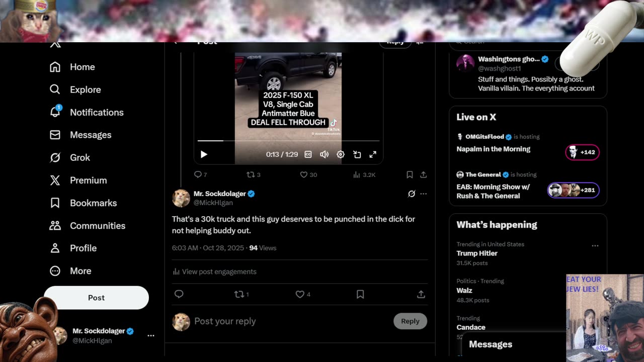Share the video post
The height and width of the screenshot is (362, 644).
tap(424, 174)
